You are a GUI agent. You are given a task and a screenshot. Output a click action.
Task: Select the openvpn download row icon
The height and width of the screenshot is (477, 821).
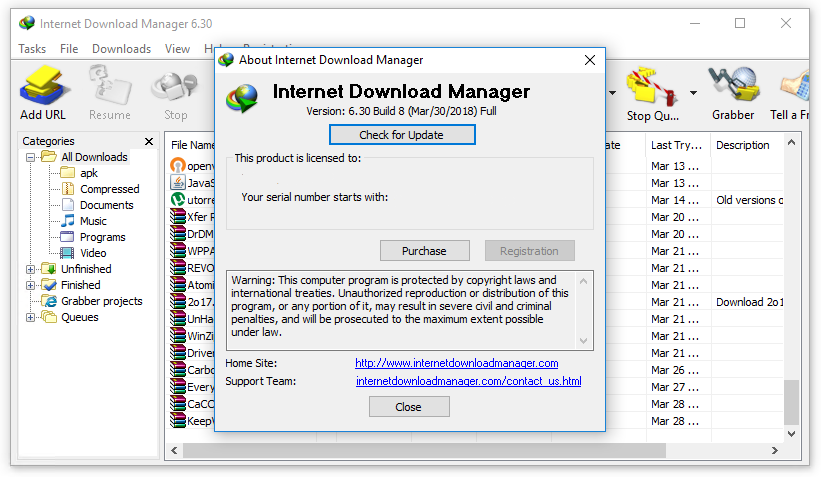(178, 165)
